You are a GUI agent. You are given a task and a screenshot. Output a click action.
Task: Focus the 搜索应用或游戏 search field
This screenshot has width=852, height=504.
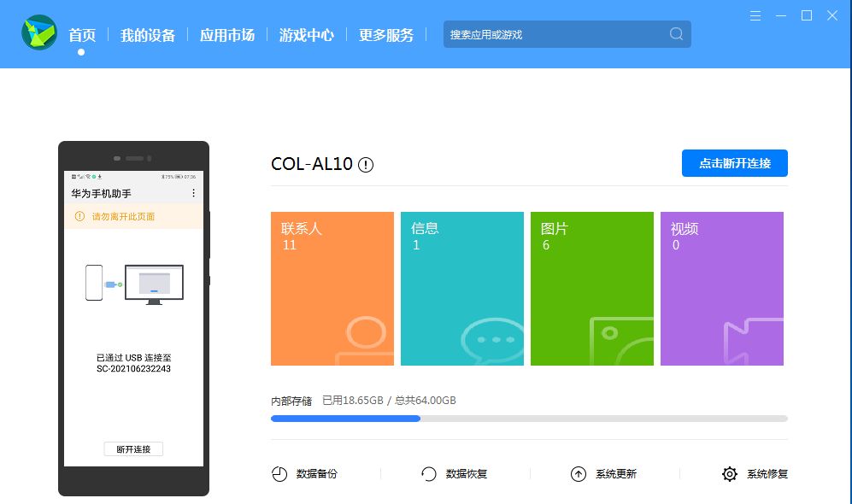pyautogui.click(x=567, y=34)
